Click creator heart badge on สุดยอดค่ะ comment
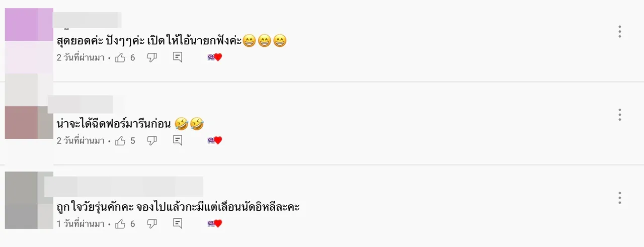The image size is (644, 247). [x=215, y=58]
